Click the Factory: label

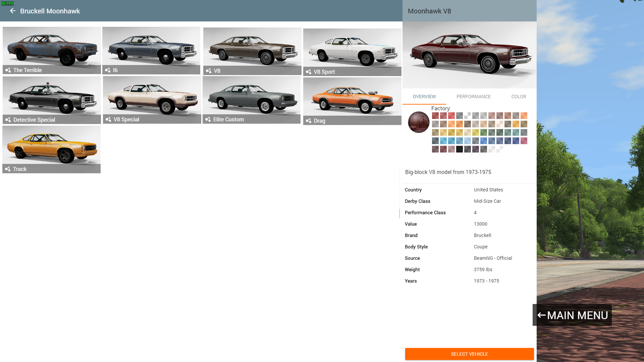(441, 108)
